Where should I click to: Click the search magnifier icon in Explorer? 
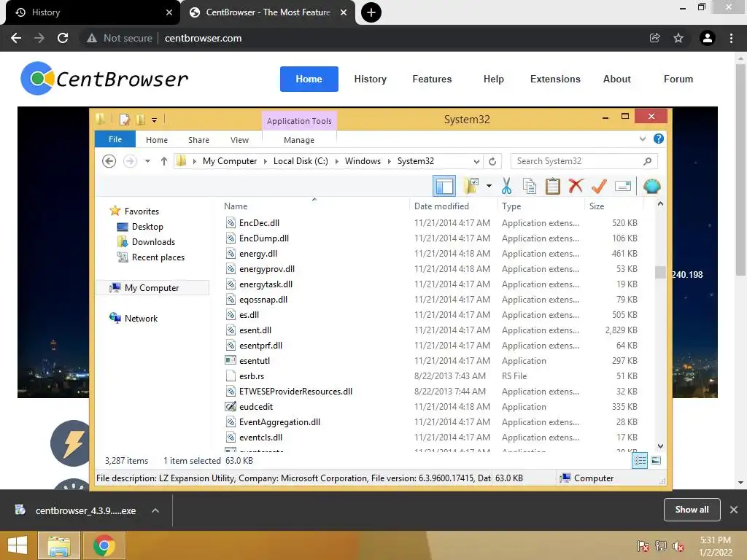click(x=647, y=161)
